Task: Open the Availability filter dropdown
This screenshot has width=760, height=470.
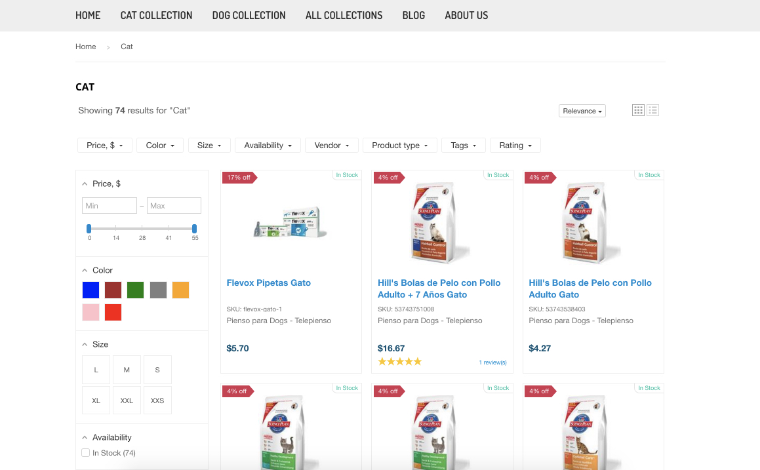Action: pyautogui.click(x=268, y=145)
